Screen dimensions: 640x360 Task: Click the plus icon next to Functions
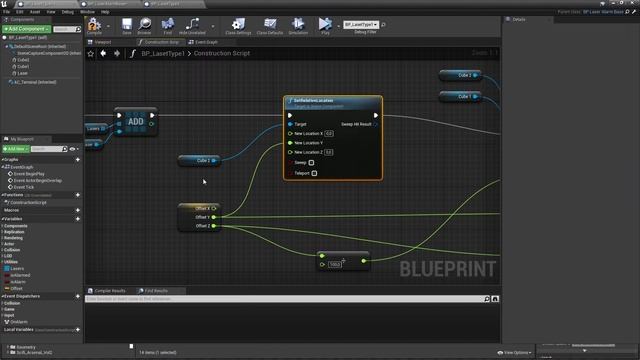(78, 195)
